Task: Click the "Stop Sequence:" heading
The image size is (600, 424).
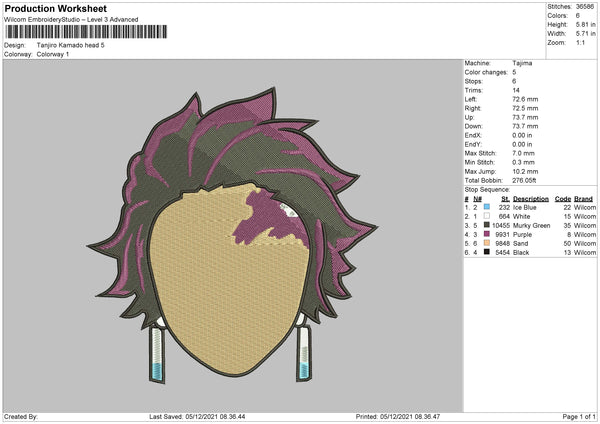Action: (x=487, y=189)
